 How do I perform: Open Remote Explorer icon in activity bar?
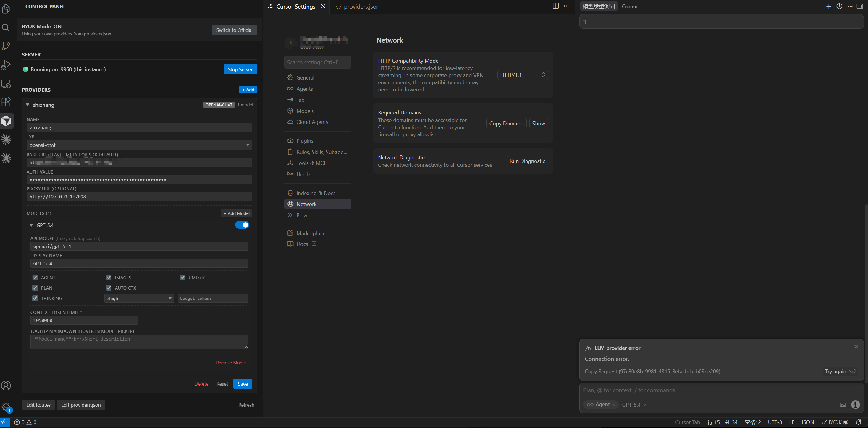pos(6,84)
